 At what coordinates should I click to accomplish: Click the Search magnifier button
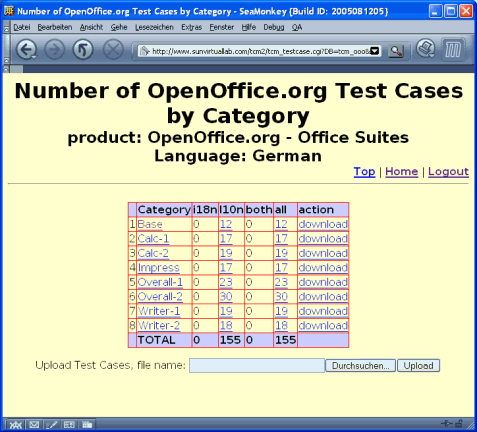point(396,51)
